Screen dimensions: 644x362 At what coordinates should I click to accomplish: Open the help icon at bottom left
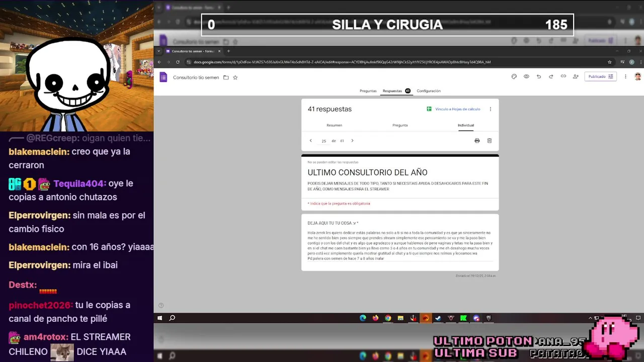pyautogui.click(x=161, y=305)
